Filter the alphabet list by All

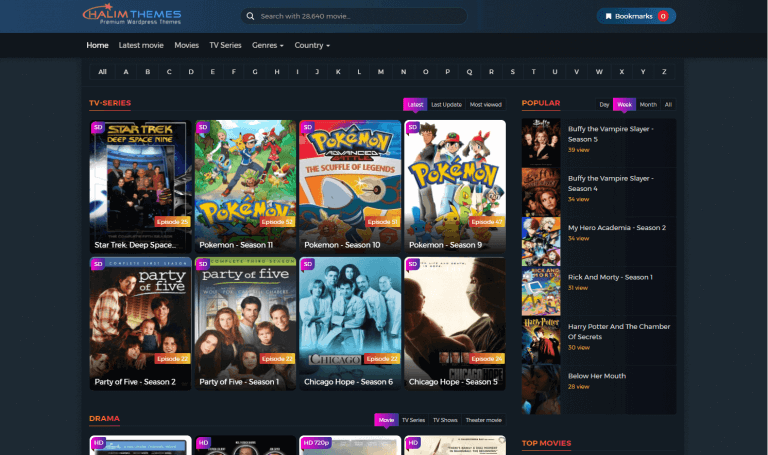[x=102, y=72]
